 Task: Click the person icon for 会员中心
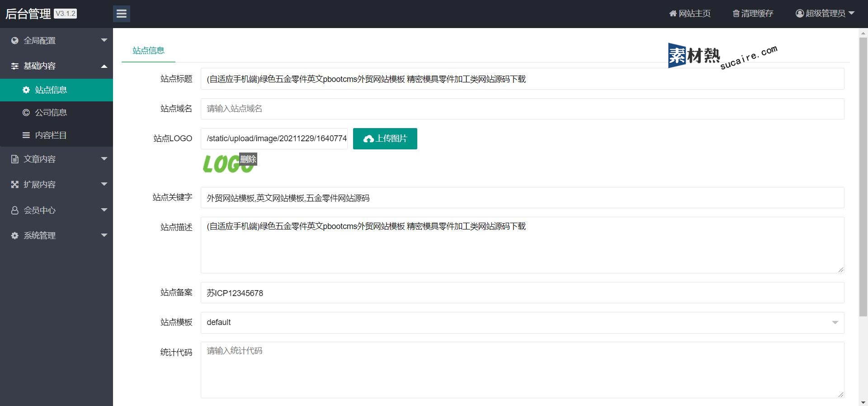tap(15, 210)
